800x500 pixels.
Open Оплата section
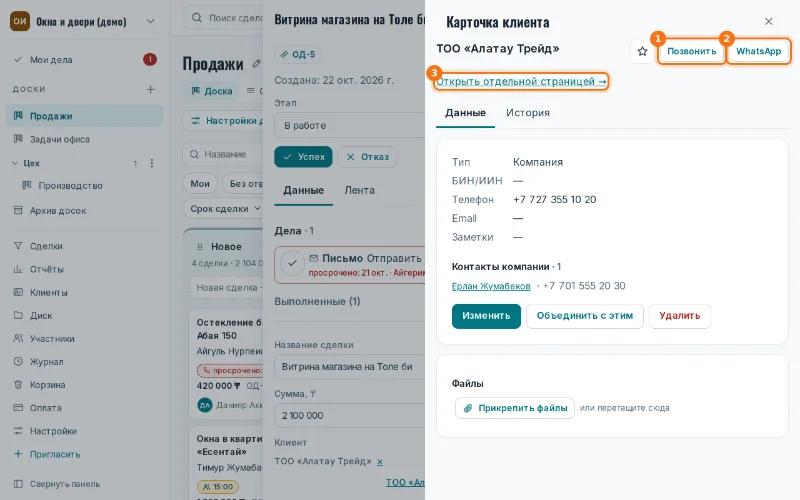point(84,408)
